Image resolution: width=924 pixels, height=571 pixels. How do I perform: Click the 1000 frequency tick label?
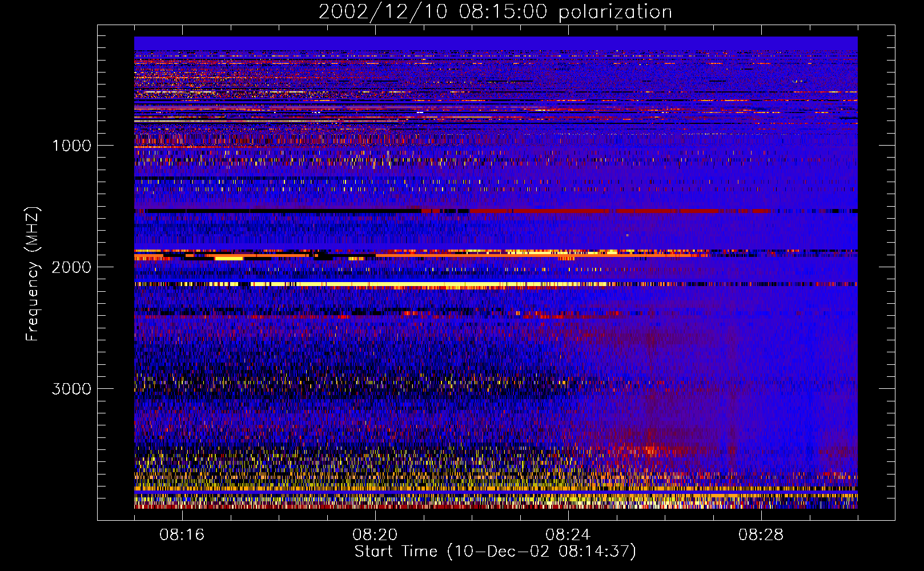tap(71, 146)
